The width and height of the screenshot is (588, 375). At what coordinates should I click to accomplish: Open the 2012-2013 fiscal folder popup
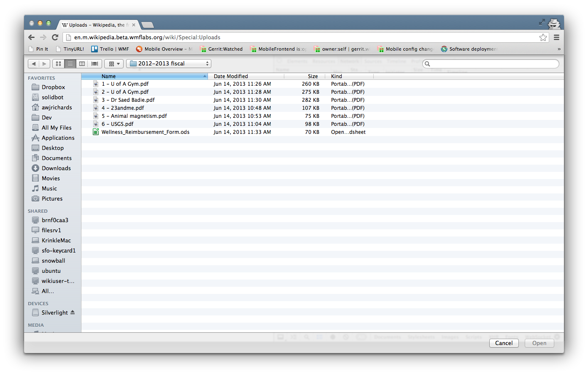click(169, 64)
